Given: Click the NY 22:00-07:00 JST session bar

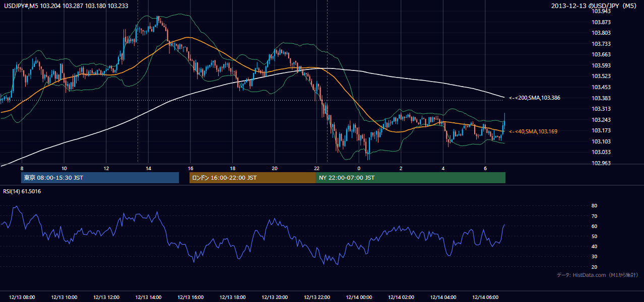Looking at the screenshot, I should pyautogui.click(x=411, y=178).
